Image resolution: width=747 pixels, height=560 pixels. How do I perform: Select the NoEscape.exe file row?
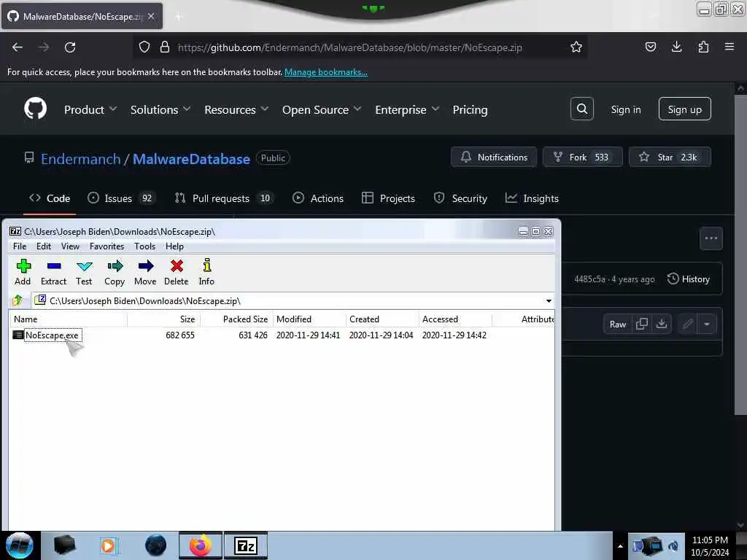(281, 335)
